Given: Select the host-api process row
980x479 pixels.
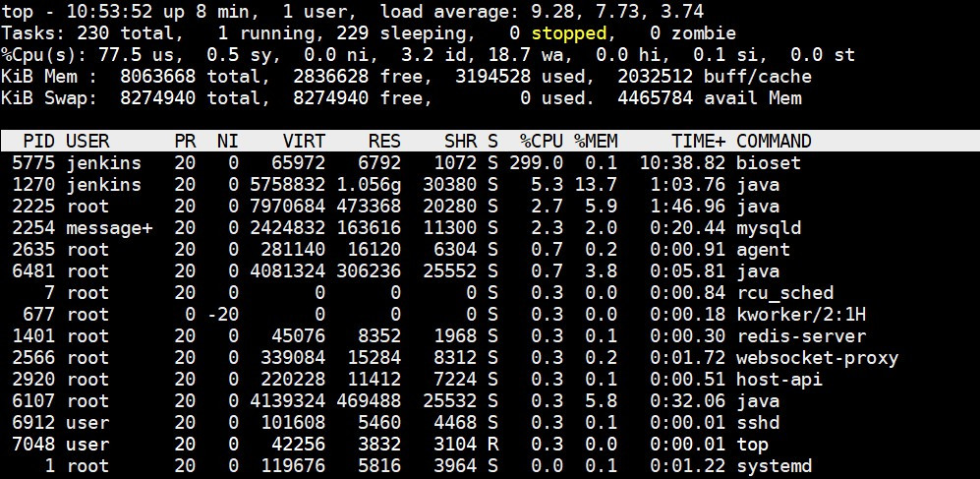Looking at the screenshot, I should pyautogui.click(x=490, y=380).
